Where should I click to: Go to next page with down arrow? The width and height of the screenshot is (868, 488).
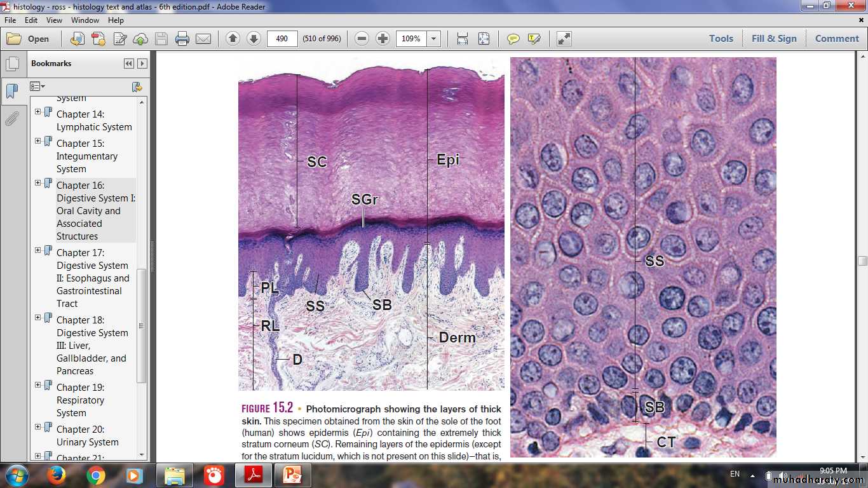click(254, 39)
